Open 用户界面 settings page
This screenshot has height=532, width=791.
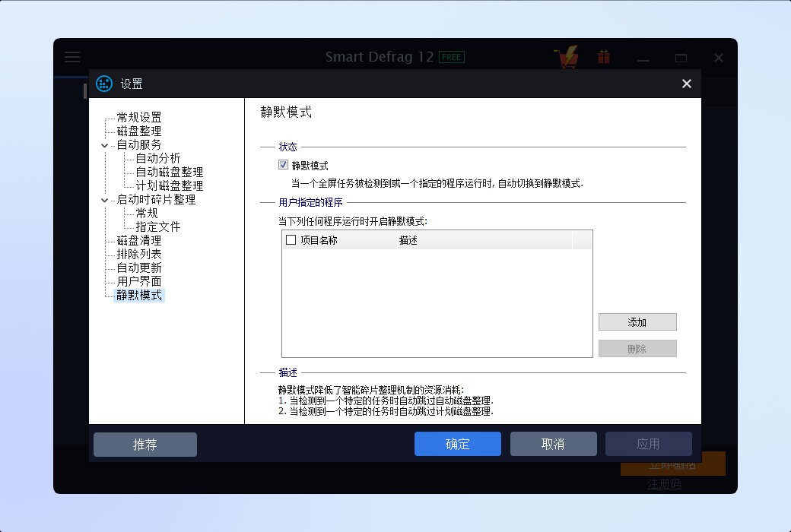[139, 281]
